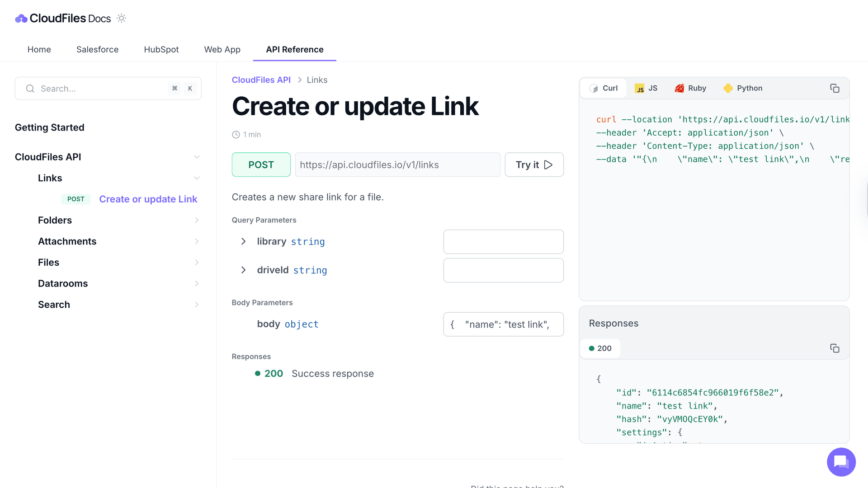Viewport: 868px width, 488px height.
Task: Show the Python code sample tab
Action: pyautogui.click(x=743, y=88)
